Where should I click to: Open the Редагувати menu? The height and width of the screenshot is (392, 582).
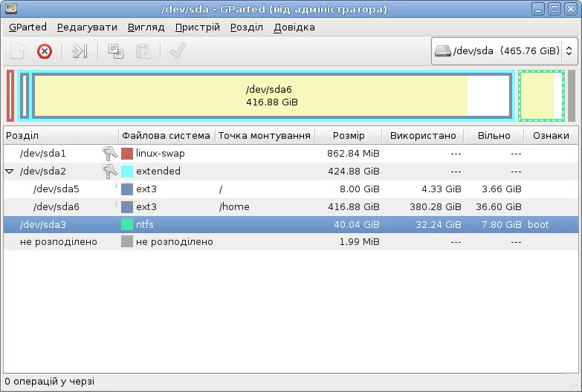click(x=87, y=27)
